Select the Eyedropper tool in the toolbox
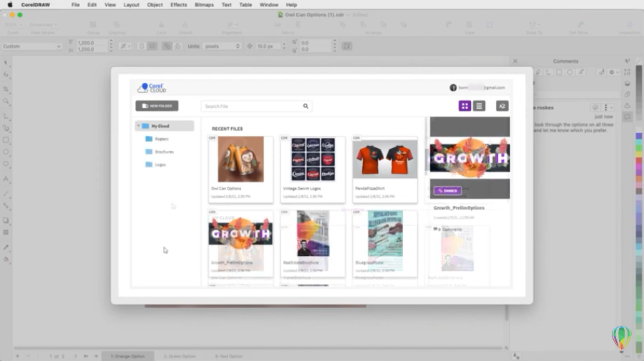Screen dimensions: 644x361 point(6,247)
